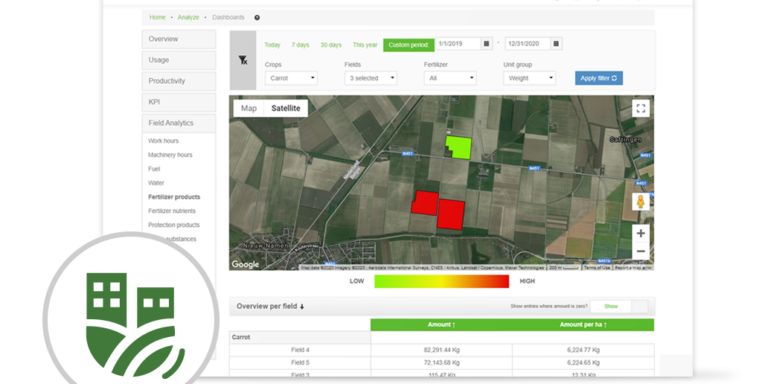Screen dimensions: 768x384
Task: Click the Dashboards breadcrumb
Action: point(228,17)
